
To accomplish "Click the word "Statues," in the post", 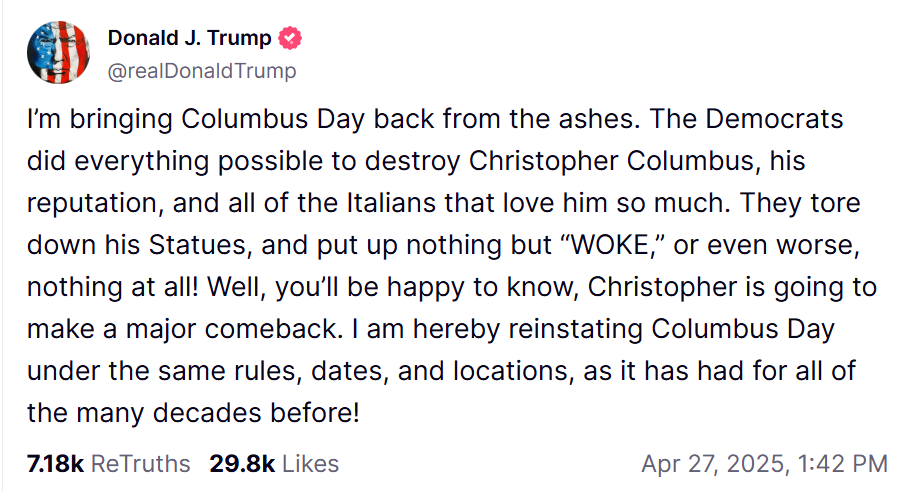I will coord(200,245).
